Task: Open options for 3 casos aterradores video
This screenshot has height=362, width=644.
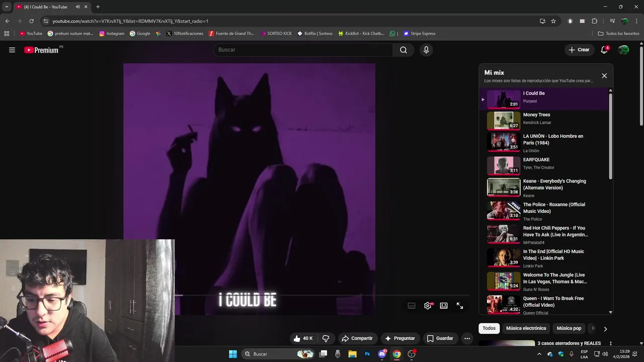Action: coord(610,344)
